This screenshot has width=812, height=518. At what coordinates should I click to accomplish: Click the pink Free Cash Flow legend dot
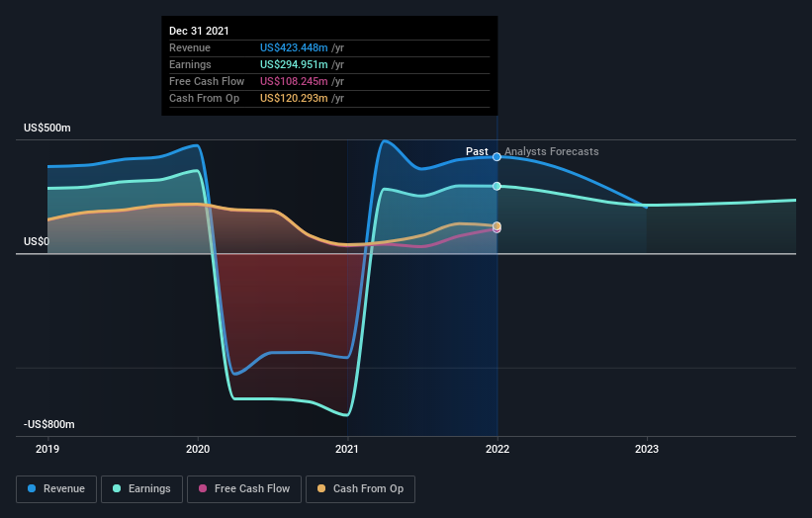coord(203,488)
